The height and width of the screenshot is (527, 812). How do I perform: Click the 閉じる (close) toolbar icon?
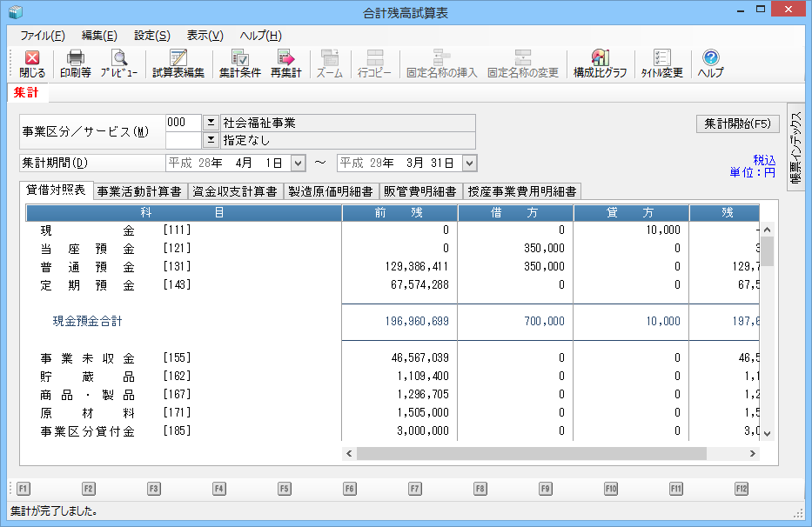point(32,63)
